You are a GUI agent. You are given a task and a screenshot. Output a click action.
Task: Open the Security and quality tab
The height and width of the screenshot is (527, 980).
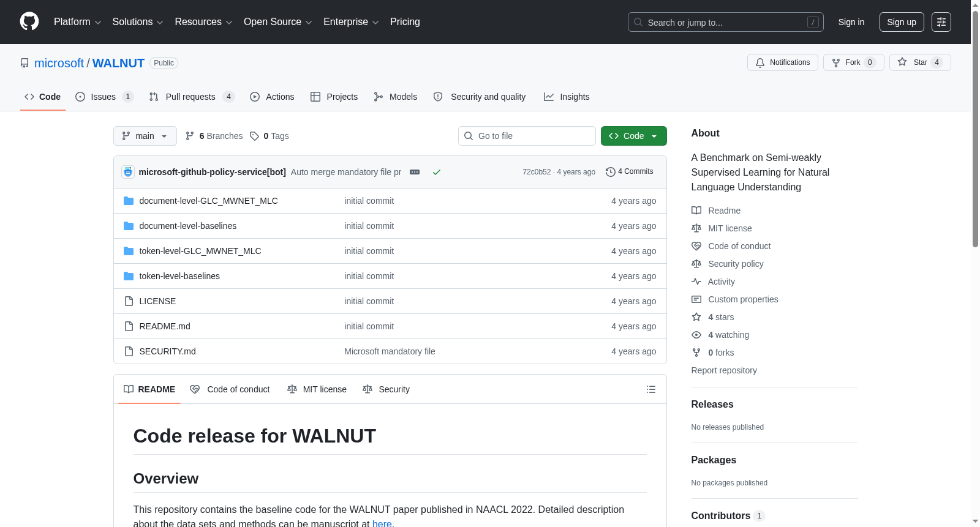point(480,97)
